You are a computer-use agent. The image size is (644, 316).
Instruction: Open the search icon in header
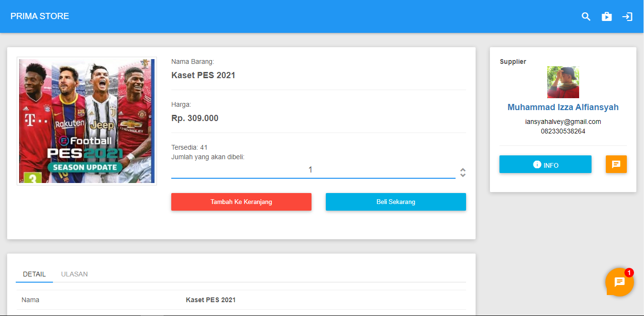click(586, 17)
